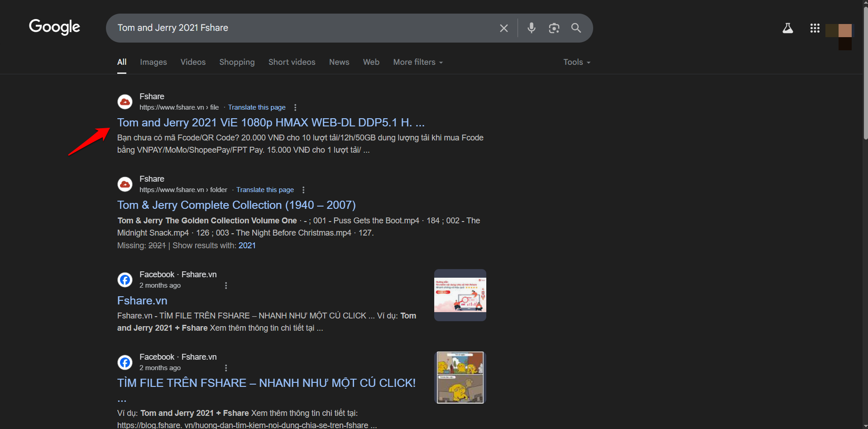Open options menu for fshare.vn folder result
The image size is (868, 429).
click(x=303, y=190)
